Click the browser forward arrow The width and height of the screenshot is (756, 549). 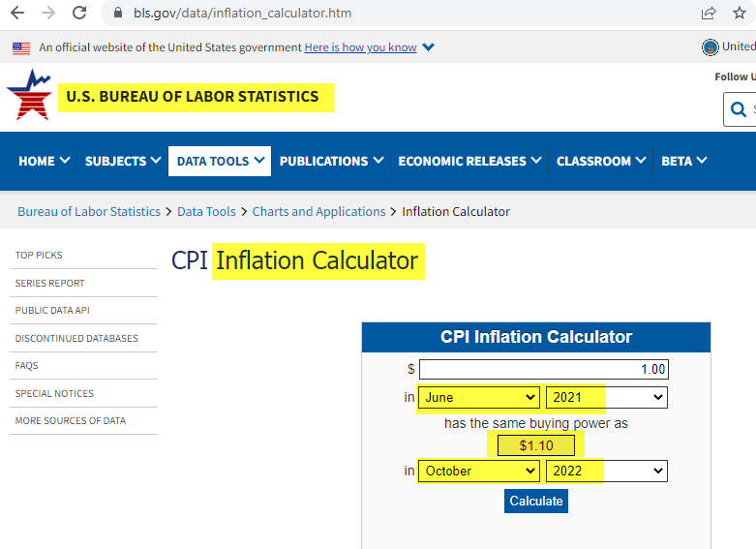pos(48,13)
